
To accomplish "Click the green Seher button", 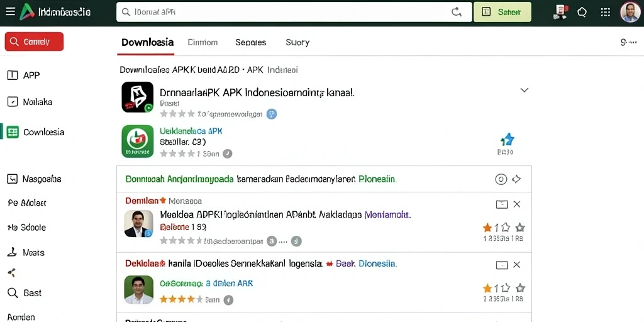I will pyautogui.click(x=502, y=12).
